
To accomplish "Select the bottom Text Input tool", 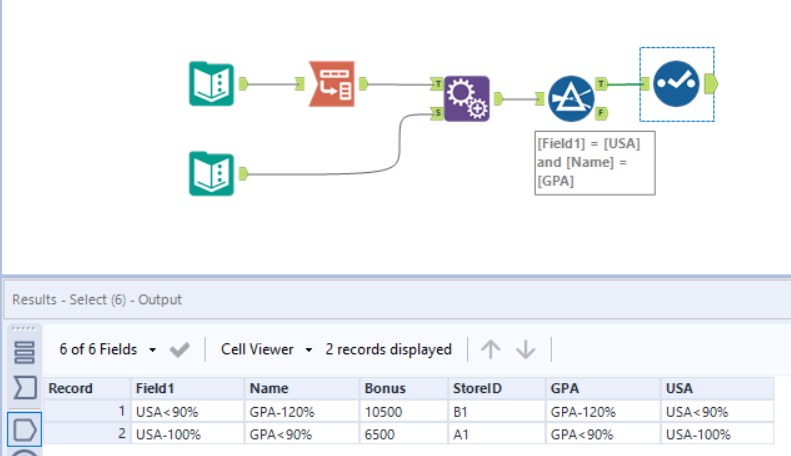I will pos(211,173).
